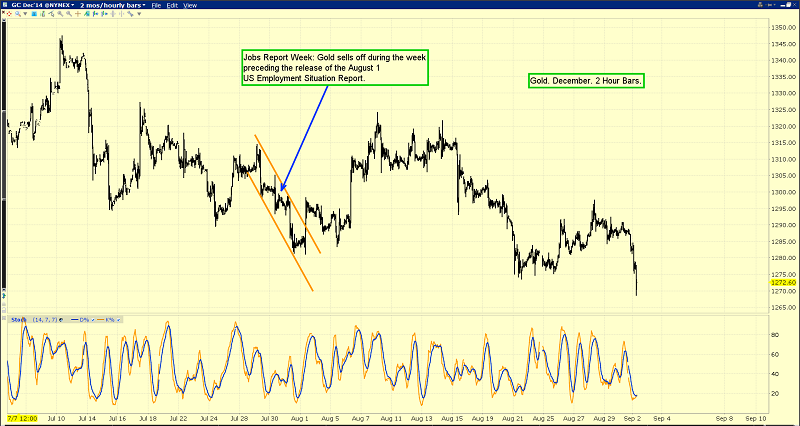Select the trendline drawing tool icon
Image resolution: width=800 pixels, height=426 pixels.
coord(52,14)
